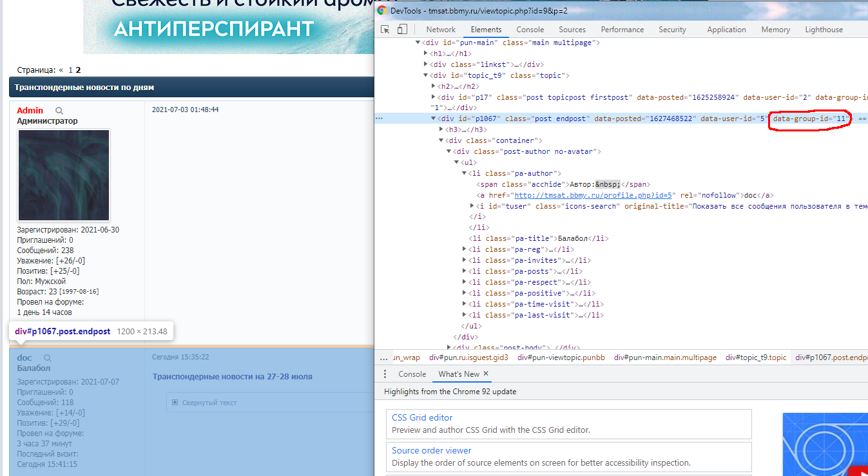Click the div#pun-viewtopic.punbb breadcrumb

pos(561,357)
